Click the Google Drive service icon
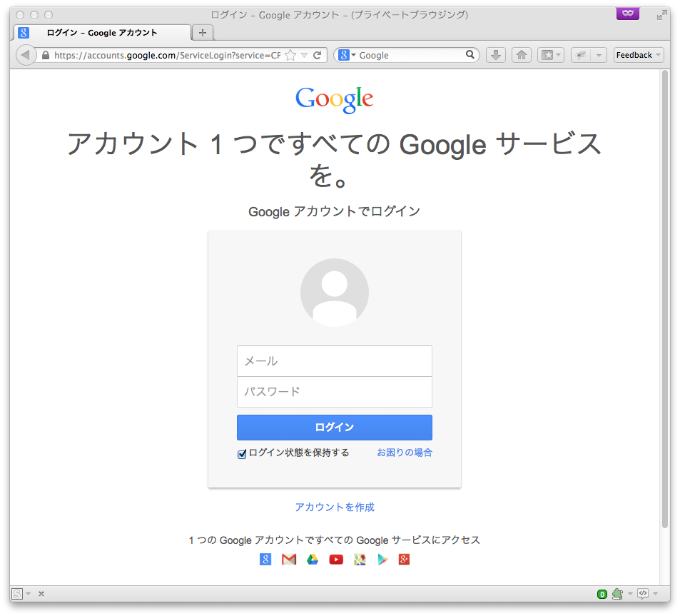The image size is (680, 616). pyautogui.click(x=313, y=559)
